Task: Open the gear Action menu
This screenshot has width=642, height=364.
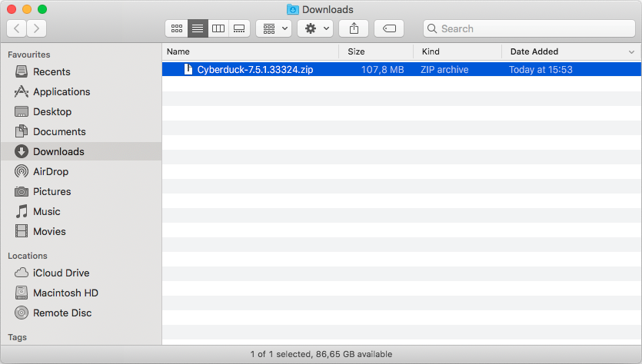Action: tap(315, 28)
